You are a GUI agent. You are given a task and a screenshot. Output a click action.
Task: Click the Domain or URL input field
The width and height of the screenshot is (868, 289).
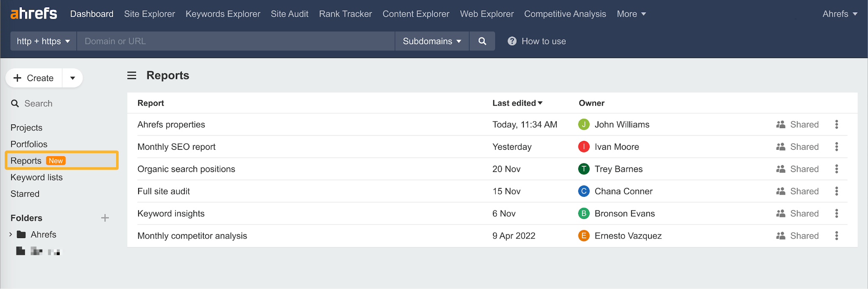pos(235,41)
